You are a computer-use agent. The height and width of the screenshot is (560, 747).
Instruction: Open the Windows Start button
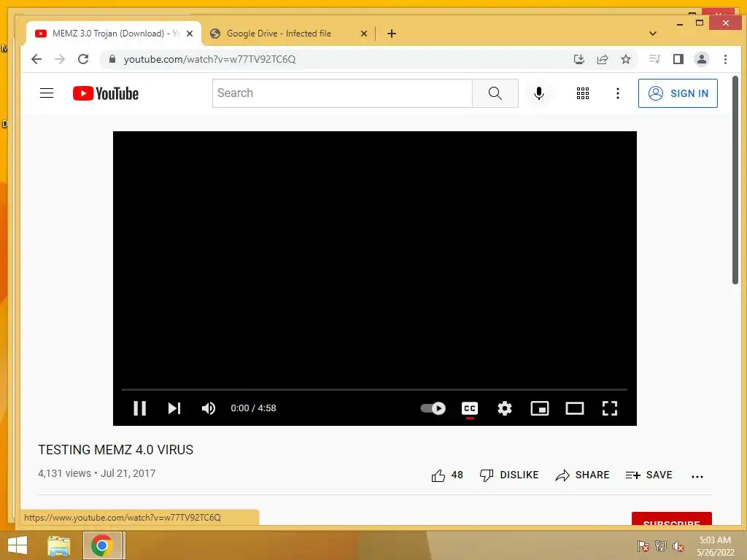coord(18,545)
